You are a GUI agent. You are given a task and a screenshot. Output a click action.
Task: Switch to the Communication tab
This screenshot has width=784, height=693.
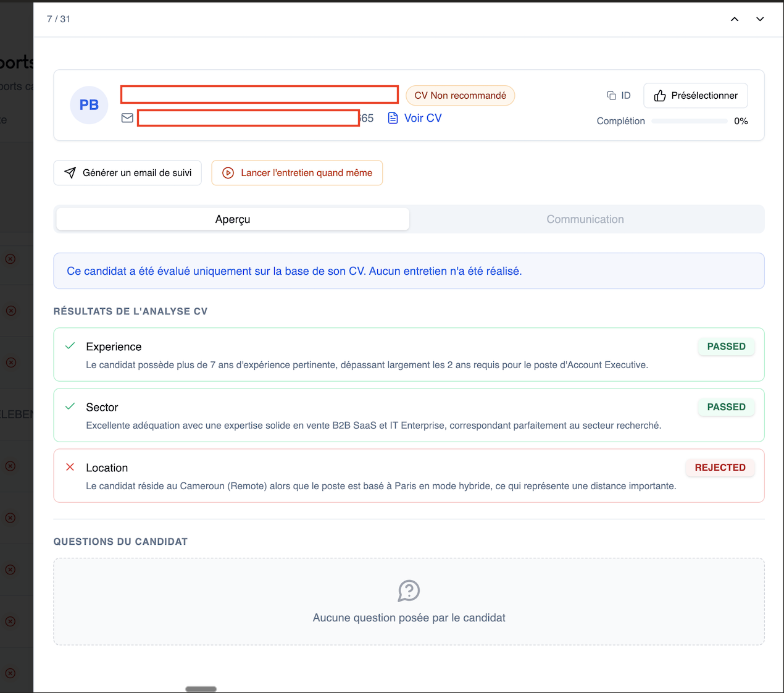(585, 219)
